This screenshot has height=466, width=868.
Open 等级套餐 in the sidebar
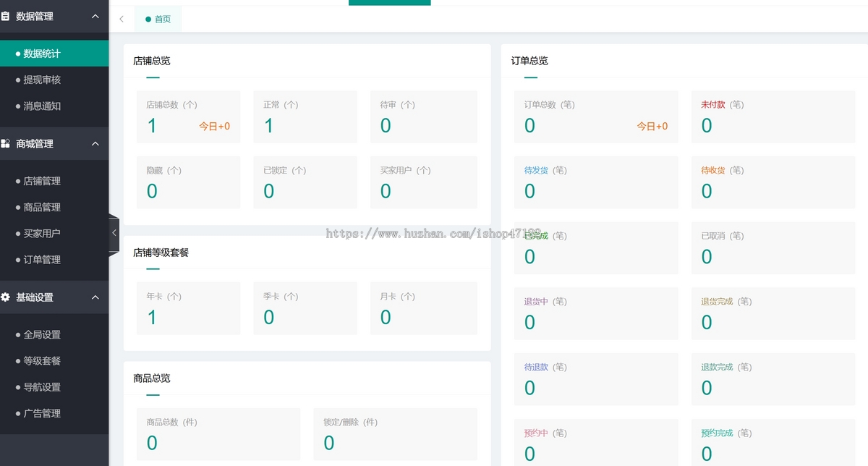click(x=54, y=360)
